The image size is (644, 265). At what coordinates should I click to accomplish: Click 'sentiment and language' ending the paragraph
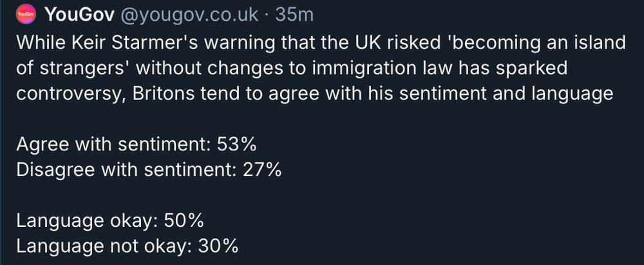pyautogui.click(x=506, y=94)
